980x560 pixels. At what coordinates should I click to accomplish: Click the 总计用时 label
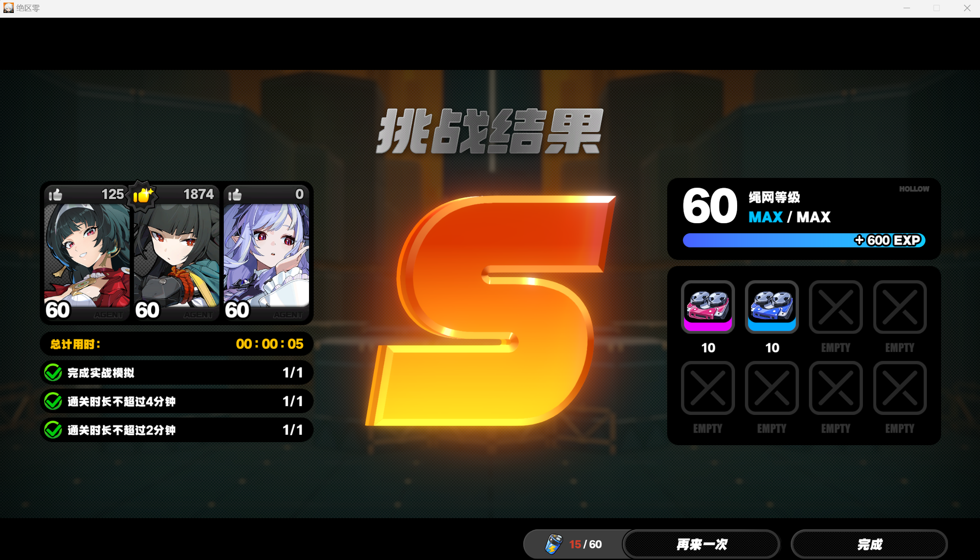(76, 344)
